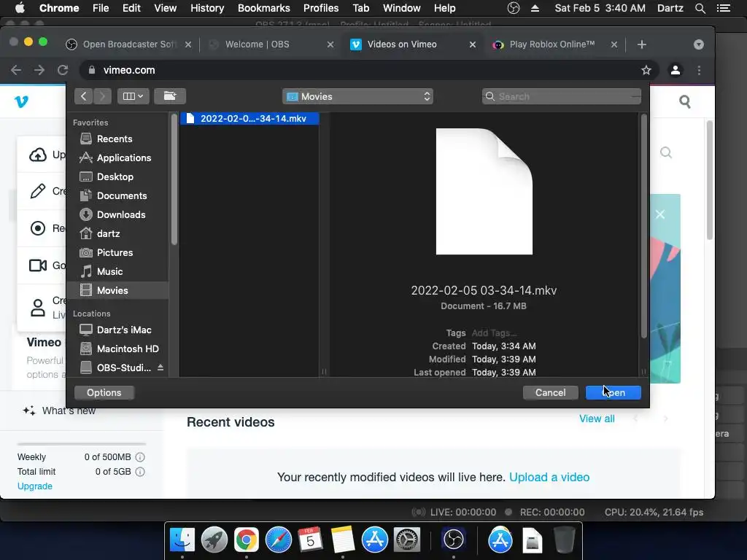Click OBS icon in menu bar

coord(513,8)
